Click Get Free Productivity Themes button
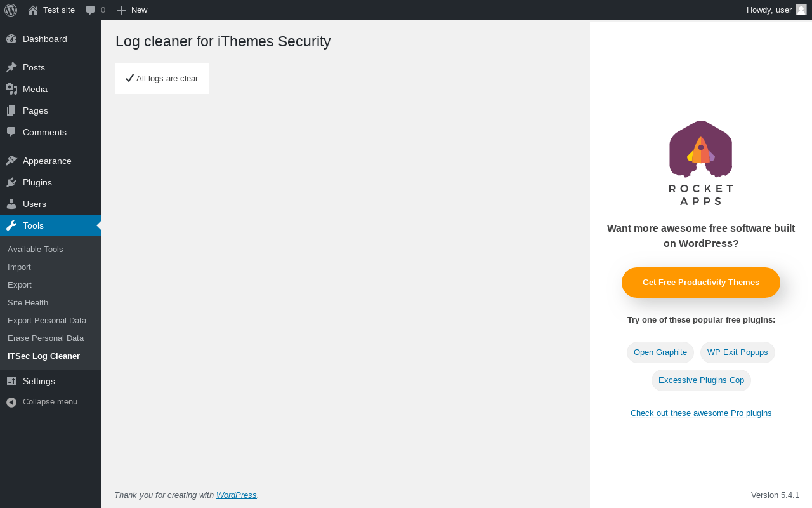Screen dimensions: 812x508 coord(701,283)
